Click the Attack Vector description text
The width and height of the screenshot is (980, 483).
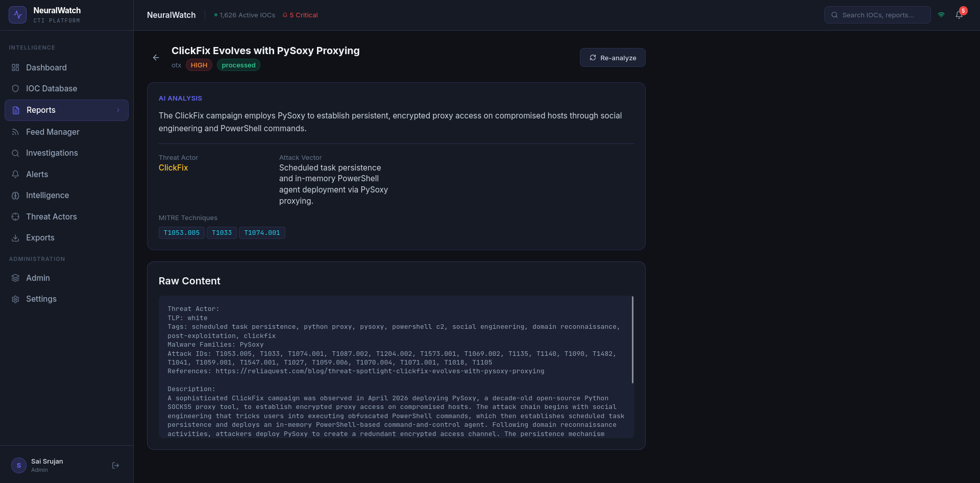coord(333,184)
